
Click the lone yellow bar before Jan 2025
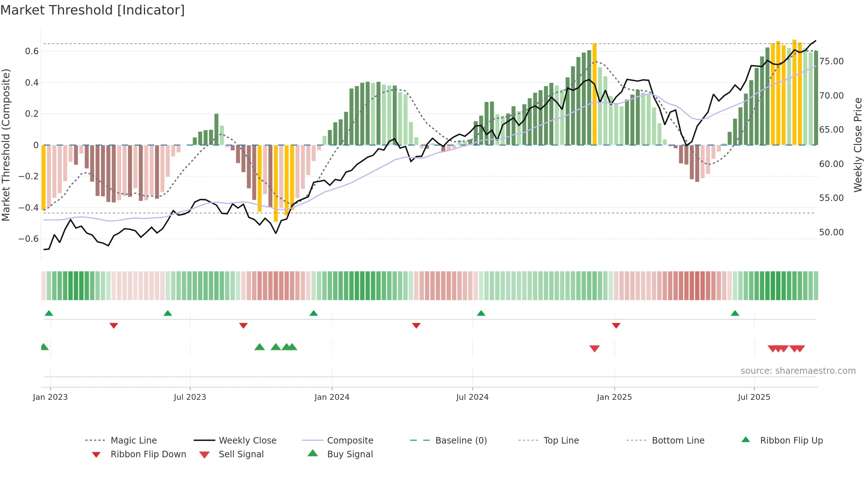coord(594,94)
